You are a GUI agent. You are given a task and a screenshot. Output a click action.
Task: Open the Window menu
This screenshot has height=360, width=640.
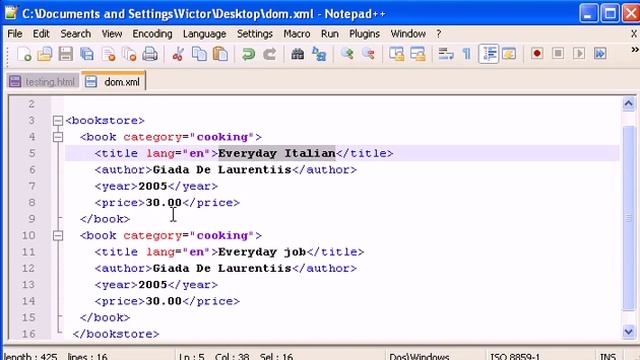(x=408, y=34)
